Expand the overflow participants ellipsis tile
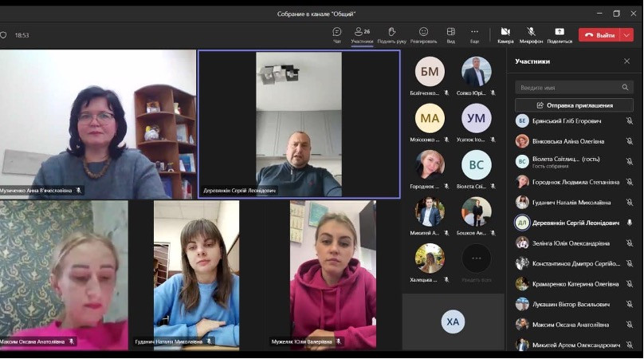The height and width of the screenshot is (359, 644). [x=477, y=258]
